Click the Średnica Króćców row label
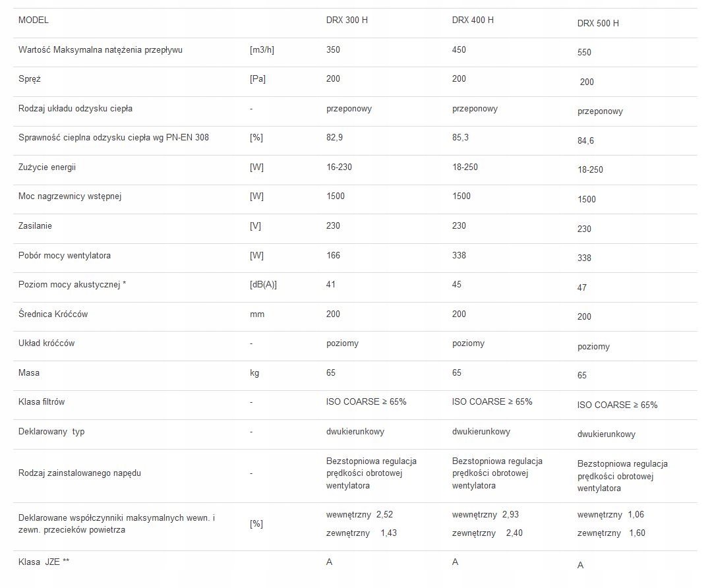 [x=53, y=314]
